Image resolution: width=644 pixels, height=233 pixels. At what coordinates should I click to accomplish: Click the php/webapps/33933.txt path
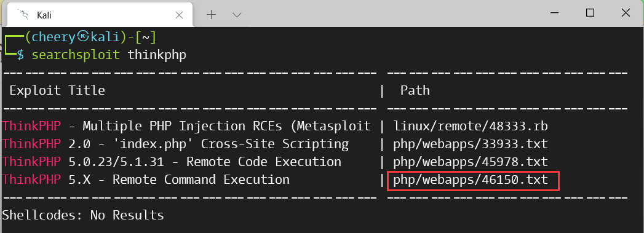[x=471, y=144]
